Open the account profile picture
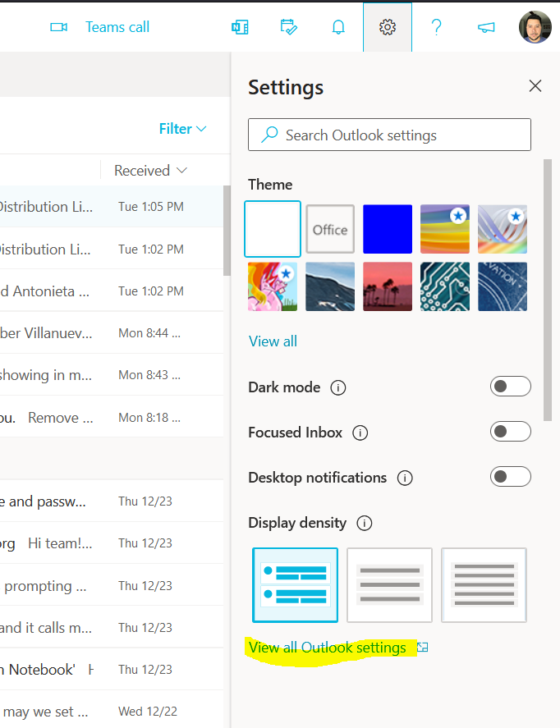Viewport: 560px width, 728px height. [535, 27]
